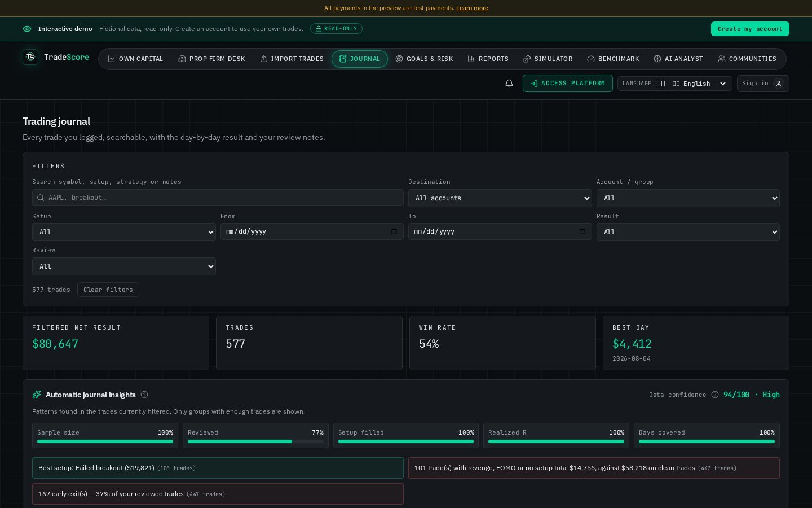Open the notifications bell
812x508 pixels.
[x=509, y=84]
